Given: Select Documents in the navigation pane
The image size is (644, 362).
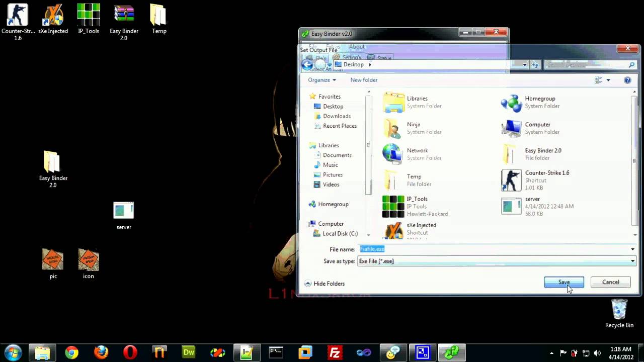Looking at the screenshot, I should 333,155.
